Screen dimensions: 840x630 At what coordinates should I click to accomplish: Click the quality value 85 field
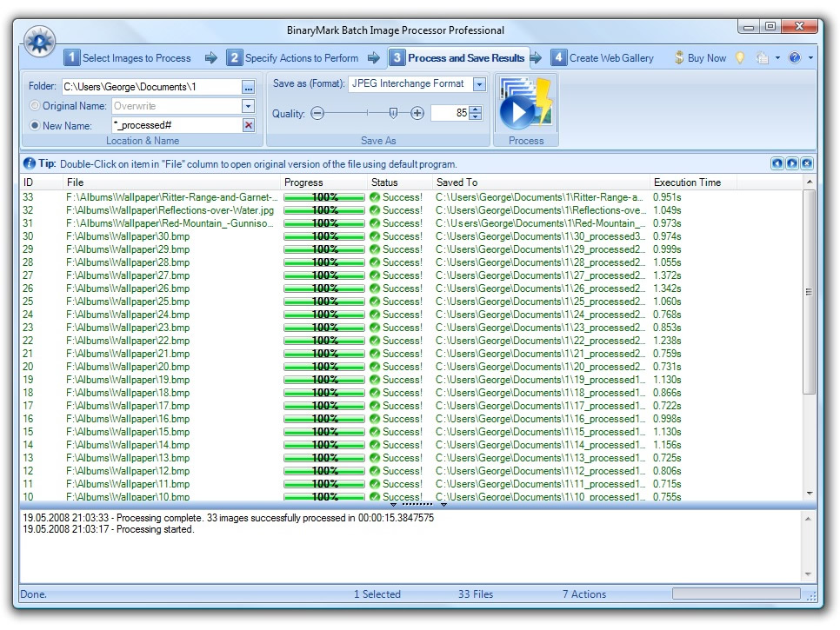click(x=450, y=113)
